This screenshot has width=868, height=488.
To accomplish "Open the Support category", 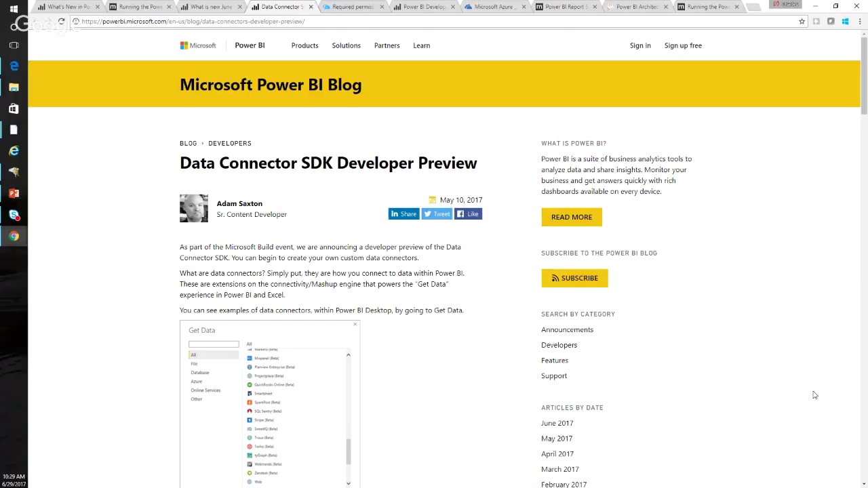I will click(554, 375).
